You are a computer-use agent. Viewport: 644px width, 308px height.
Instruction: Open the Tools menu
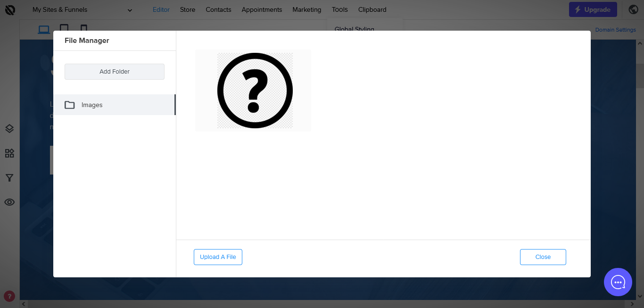[x=339, y=9]
